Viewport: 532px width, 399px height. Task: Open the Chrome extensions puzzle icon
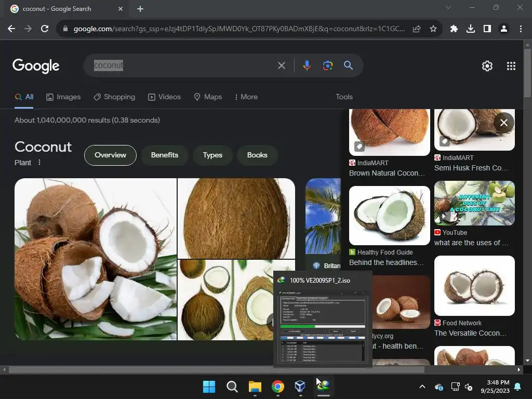(x=454, y=29)
